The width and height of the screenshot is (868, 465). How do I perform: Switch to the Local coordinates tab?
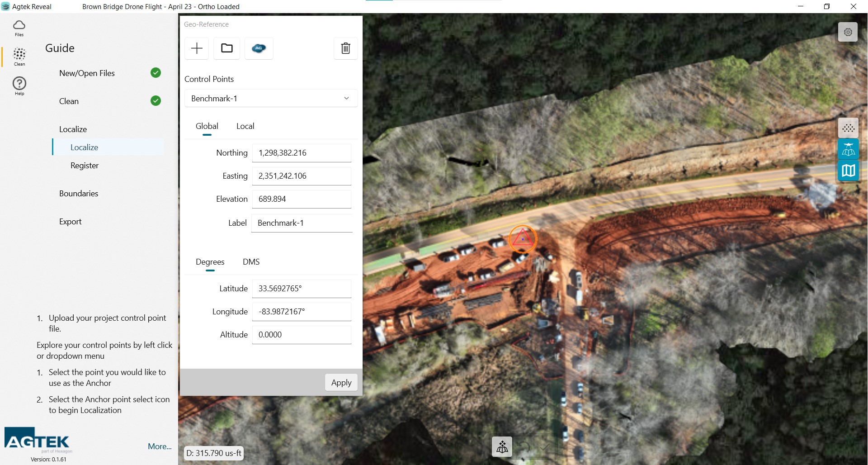[x=245, y=126]
